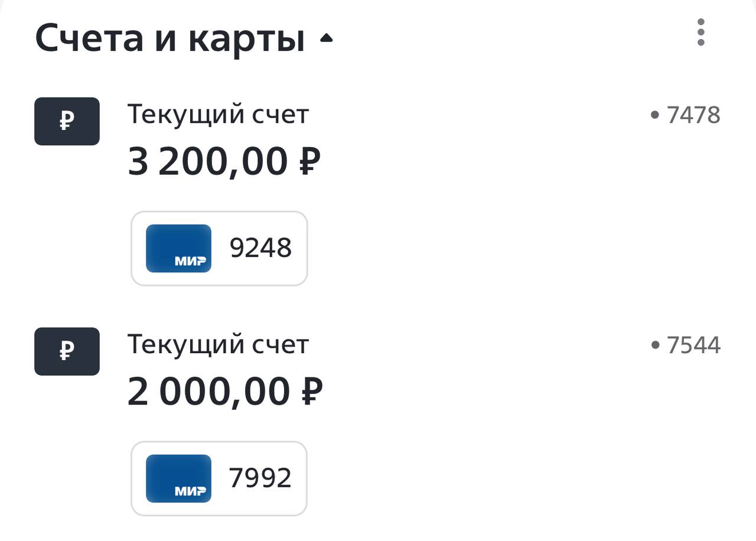Click the ₽ sign after 2 000,00
Screen dimensions: 756x541
pyautogui.click(x=312, y=391)
